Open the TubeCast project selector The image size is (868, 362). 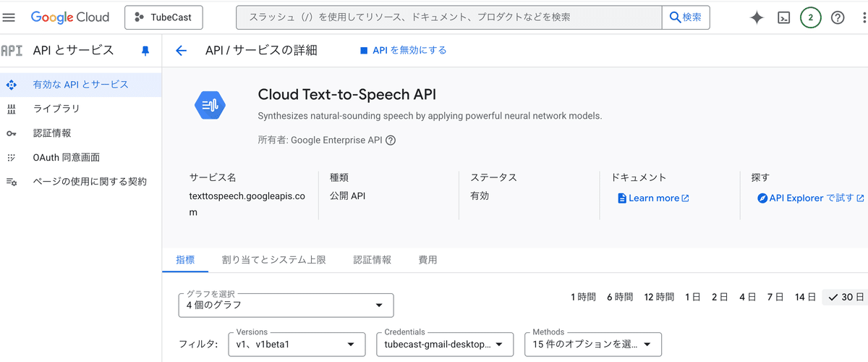tap(163, 17)
